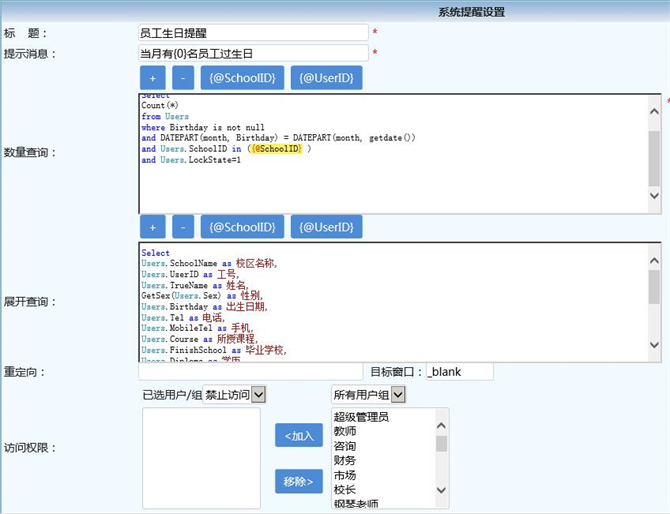Click the - button above 数量查询 editor
The height and width of the screenshot is (514, 670).
tap(183, 78)
